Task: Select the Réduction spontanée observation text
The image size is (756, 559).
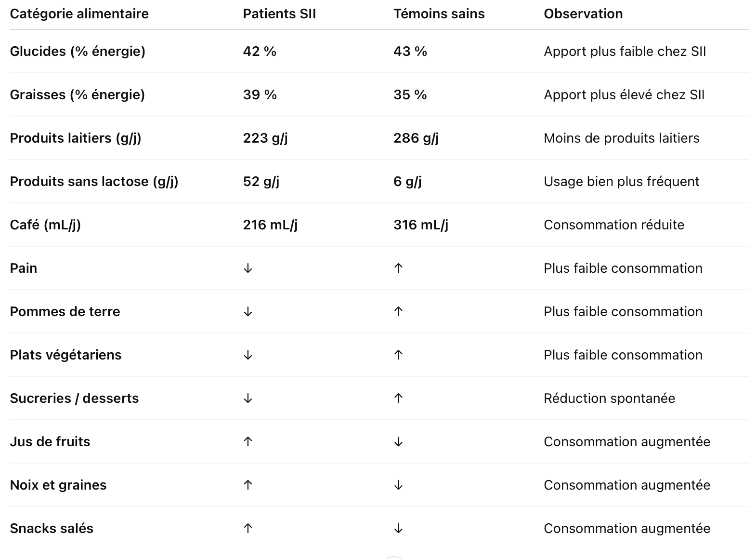Action: [x=609, y=399]
